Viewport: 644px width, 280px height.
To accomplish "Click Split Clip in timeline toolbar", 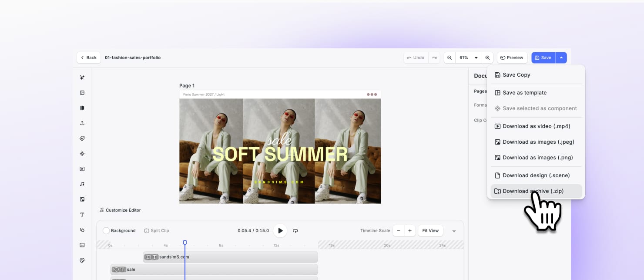I will (x=157, y=231).
